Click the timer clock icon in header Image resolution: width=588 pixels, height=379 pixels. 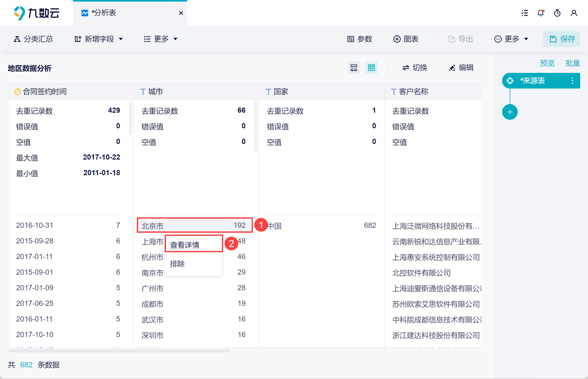(x=557, y=13)
